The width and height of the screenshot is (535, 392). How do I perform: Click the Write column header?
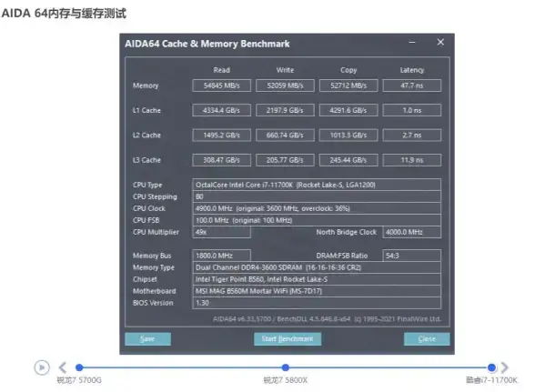(286, 70)
